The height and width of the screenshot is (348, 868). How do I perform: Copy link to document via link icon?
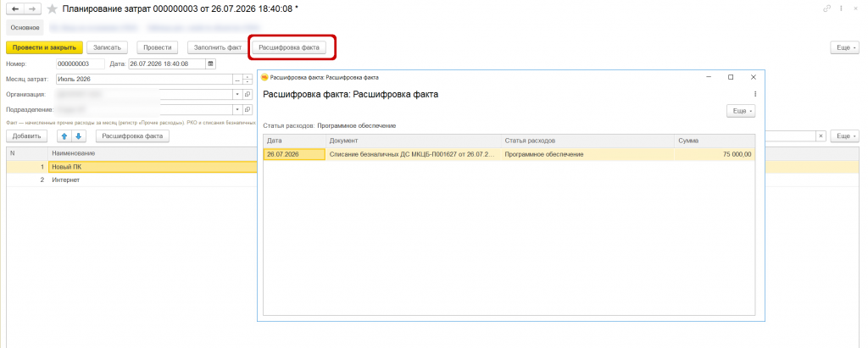(x=827, y=8)
